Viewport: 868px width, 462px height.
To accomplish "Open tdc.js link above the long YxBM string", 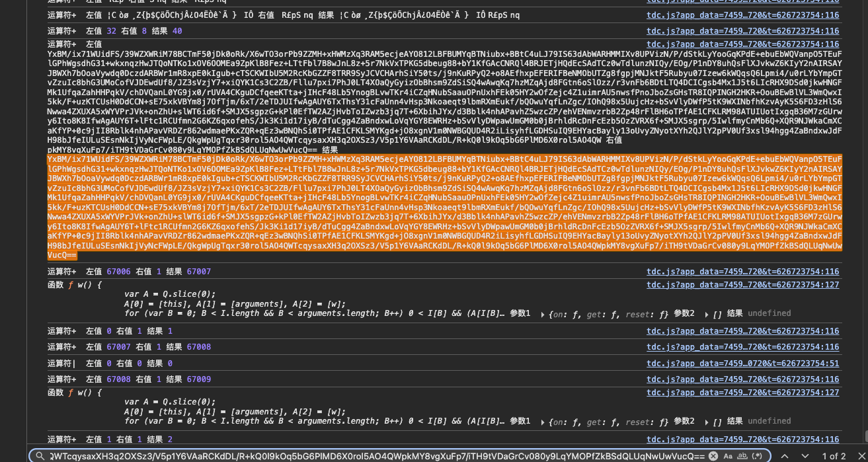I will (x=742, y=44).
